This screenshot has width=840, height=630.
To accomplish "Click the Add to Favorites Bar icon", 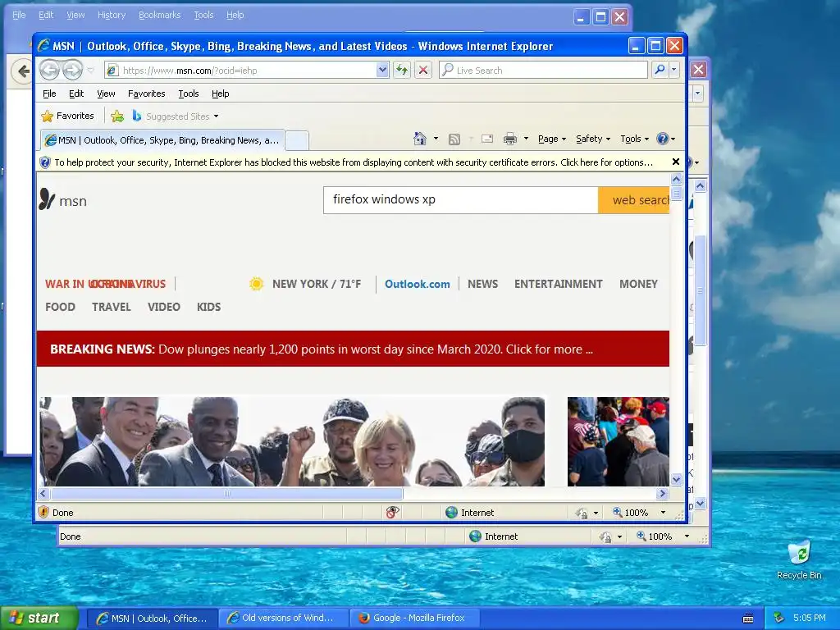I will (x=116, y=116).
